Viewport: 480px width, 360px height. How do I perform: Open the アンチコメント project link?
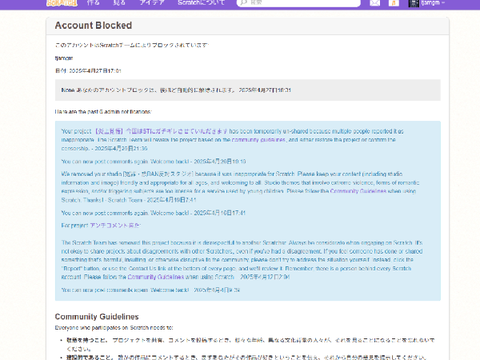(x=115, y=225)
